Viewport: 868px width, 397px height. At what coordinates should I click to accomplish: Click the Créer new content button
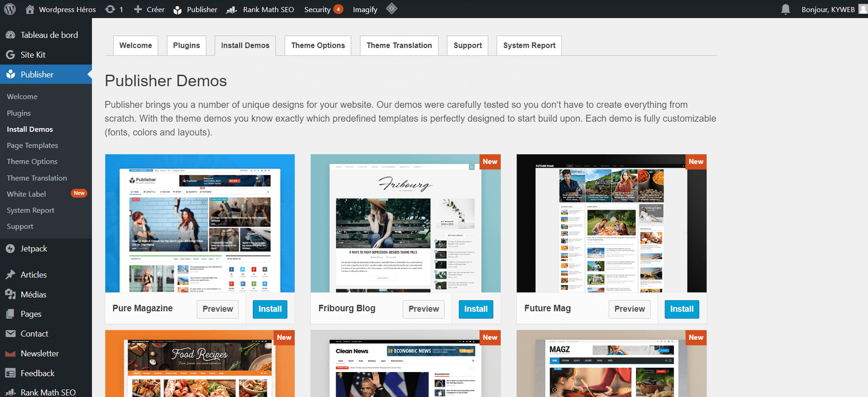(x=149, y=9)
